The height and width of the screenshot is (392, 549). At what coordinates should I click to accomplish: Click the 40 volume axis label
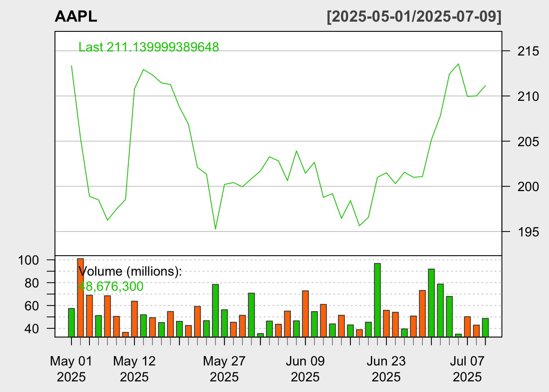(x=32, y=328)
